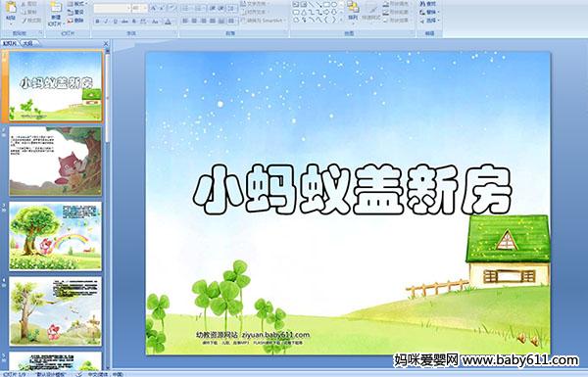Select the Oval shape in shapes gallery

pyautogui.click(x=335, y=5)
